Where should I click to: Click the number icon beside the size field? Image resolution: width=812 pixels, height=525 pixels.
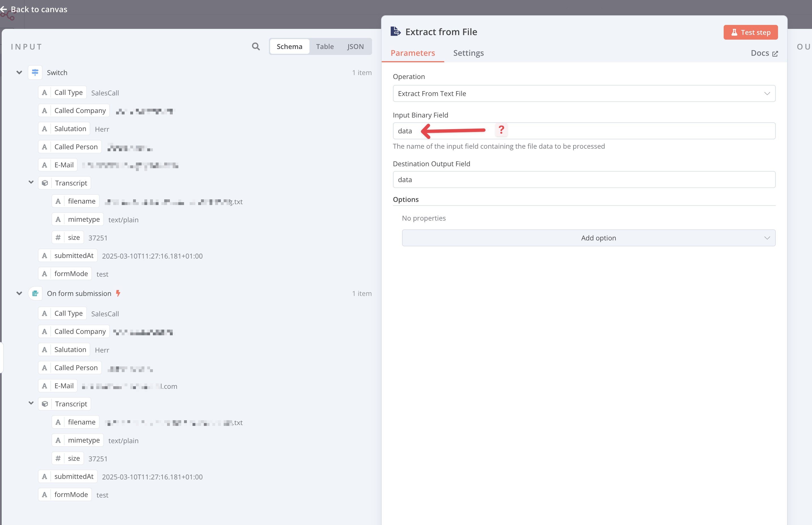[x=57, y=237]
